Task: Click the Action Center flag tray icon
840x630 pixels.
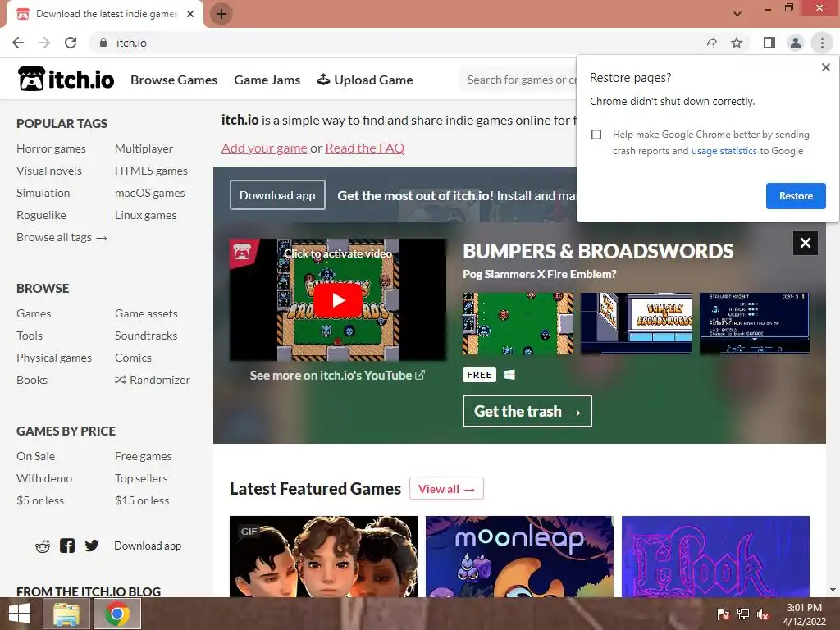Action: click(723, 614)
